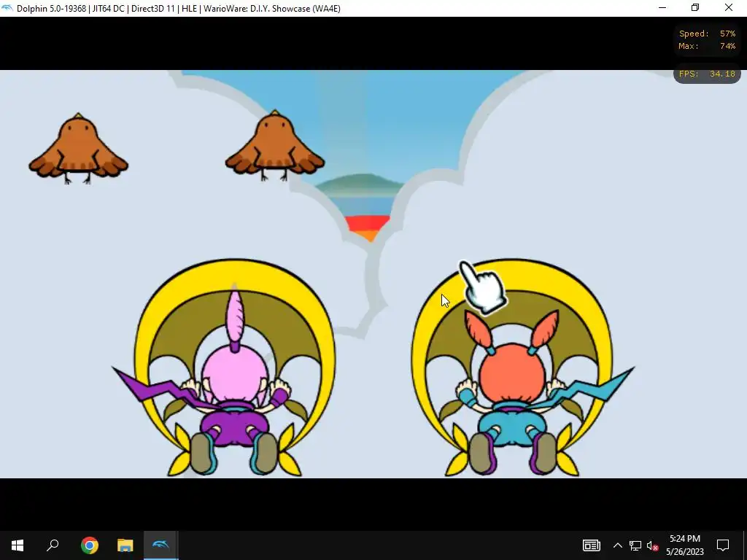This screenshot has width=747, height=560.
Task: Open the news and interests tray icon
Action: coord(591,545)
